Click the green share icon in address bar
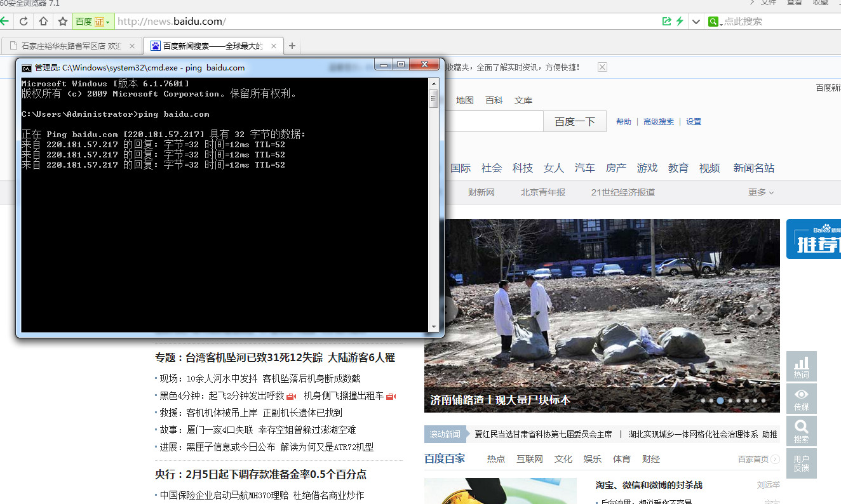Viewport: 841px width, 504px height. point(666,21)
